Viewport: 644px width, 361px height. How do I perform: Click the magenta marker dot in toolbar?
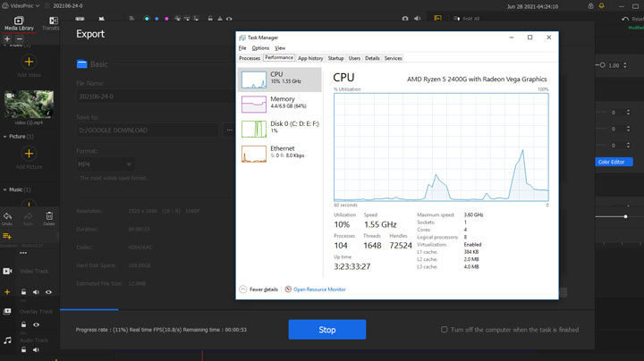[x=166, y=19]
